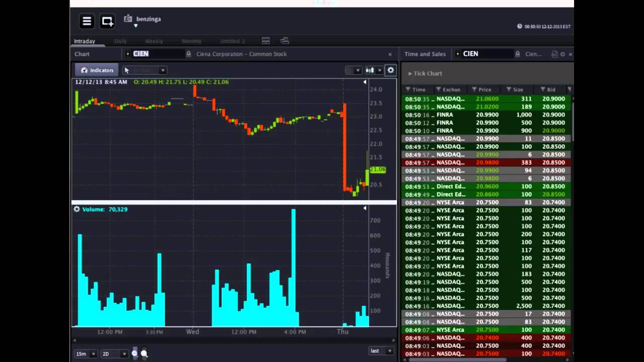Switch to the Monthly tab
Image resolution: width=644 pixels, height=362 pixels.
(x=192, y=41)
